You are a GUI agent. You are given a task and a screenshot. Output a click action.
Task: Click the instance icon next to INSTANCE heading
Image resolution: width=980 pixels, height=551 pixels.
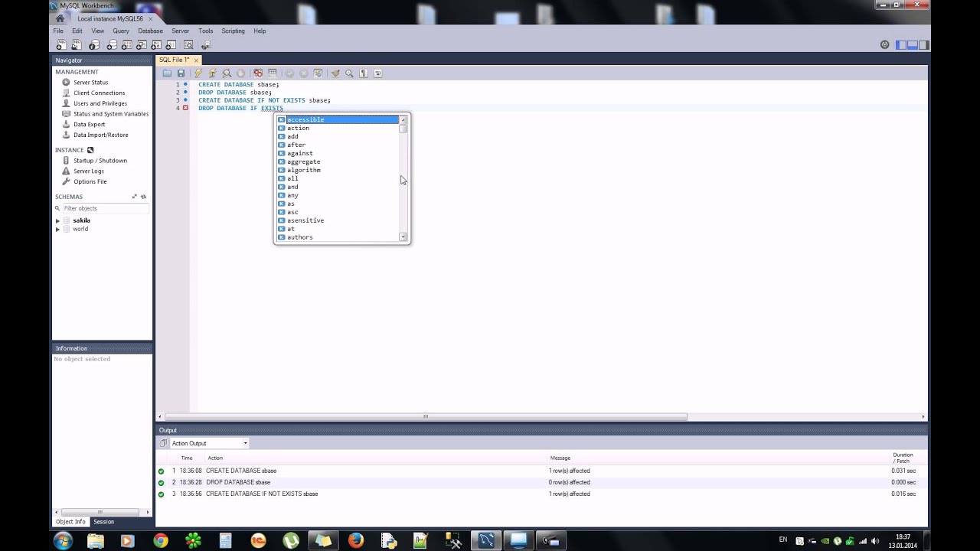pyautogui.click(x=90, y=150)
